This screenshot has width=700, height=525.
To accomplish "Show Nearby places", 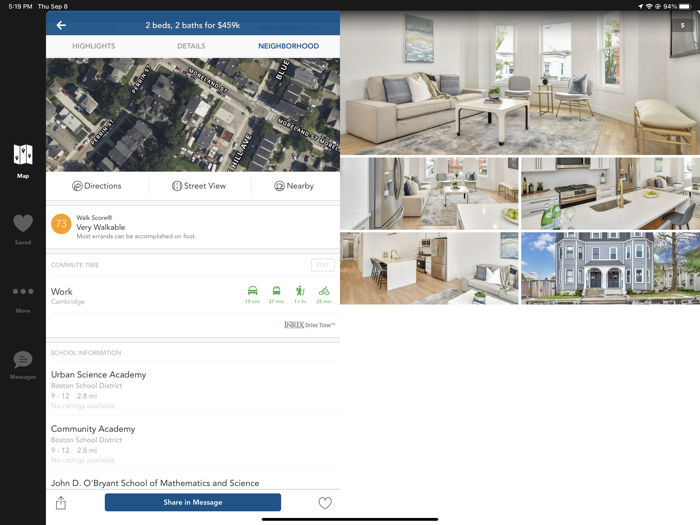I will [294, 186].
